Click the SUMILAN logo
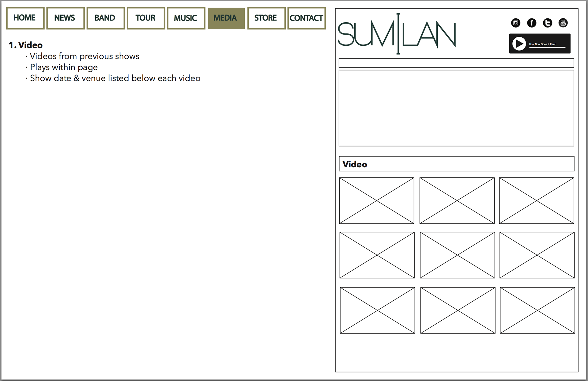The height and width of the screenshot is (381, 588). click(x=397, y=34)
